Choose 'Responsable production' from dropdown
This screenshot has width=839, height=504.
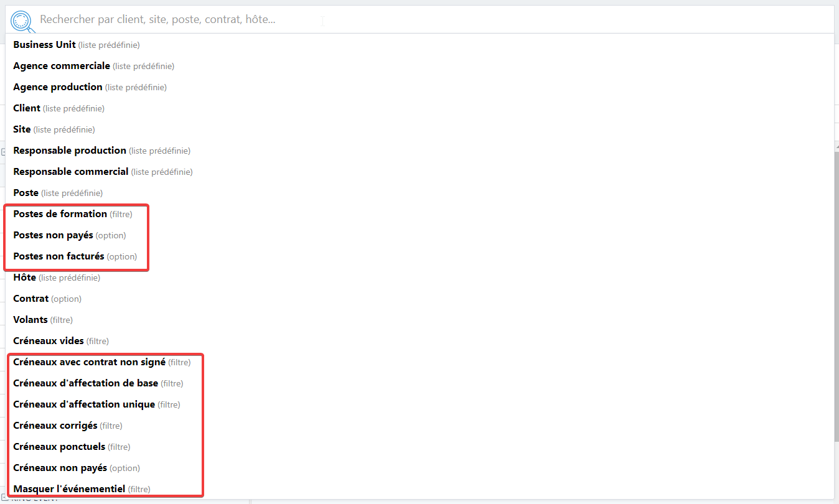[x=70, y=151]
